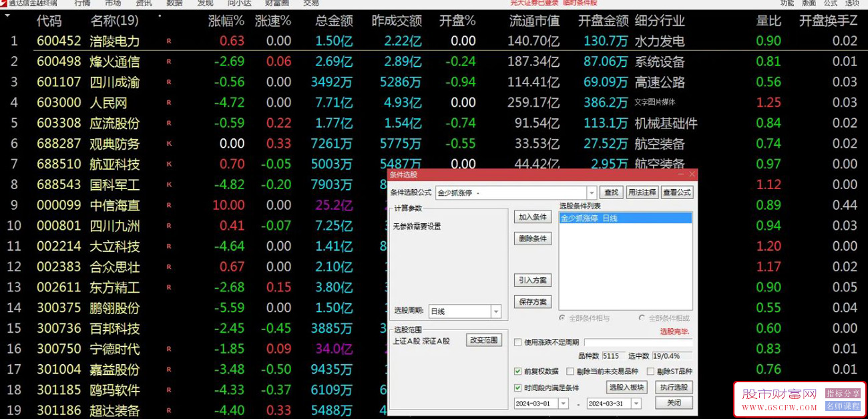The height and width of the screenshot is (419, 868).
Task: Click the R marker beside 鸥玛软件
Action: 169,390
